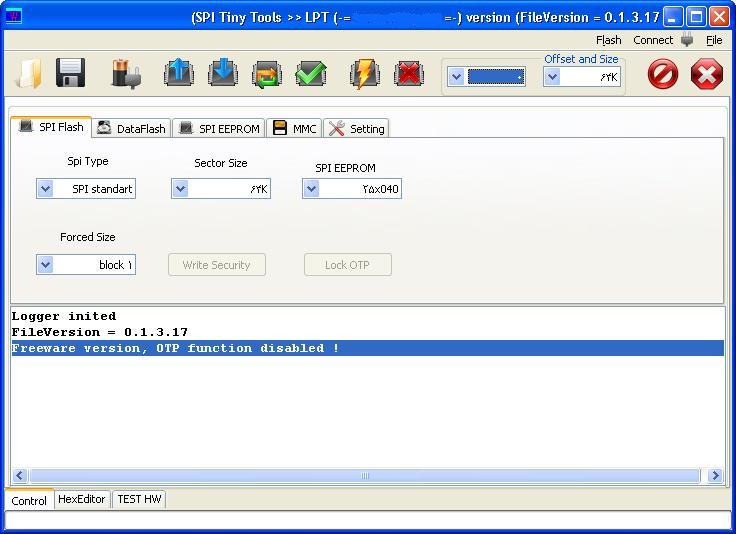Click the chip icon with red X
Viewport: 736px width, 534px height.
point(409,73)
